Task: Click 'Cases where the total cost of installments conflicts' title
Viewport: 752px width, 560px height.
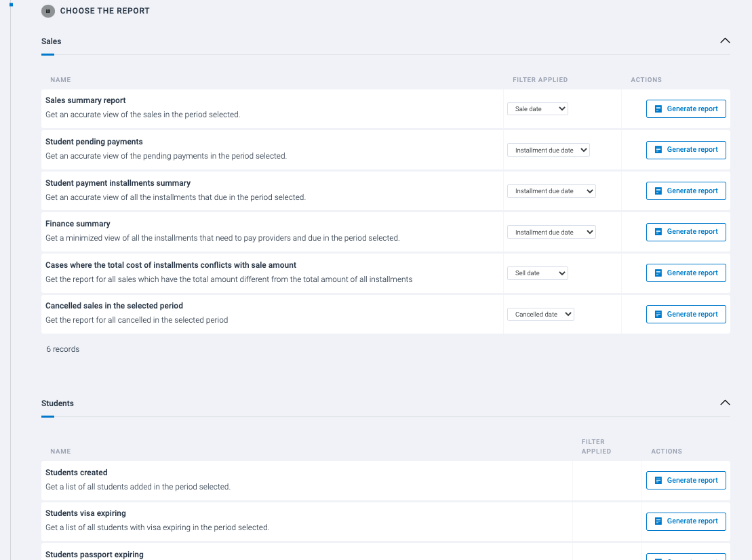Action: click(171, 264)
